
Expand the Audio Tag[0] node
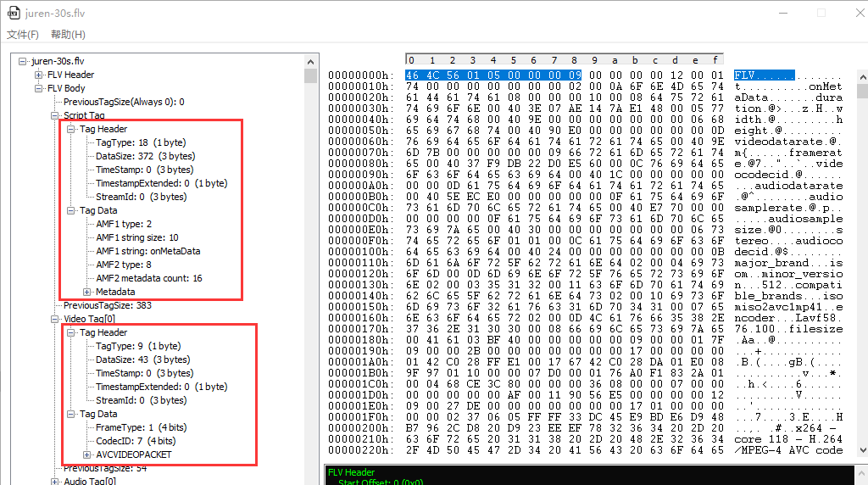pos(55,482)
